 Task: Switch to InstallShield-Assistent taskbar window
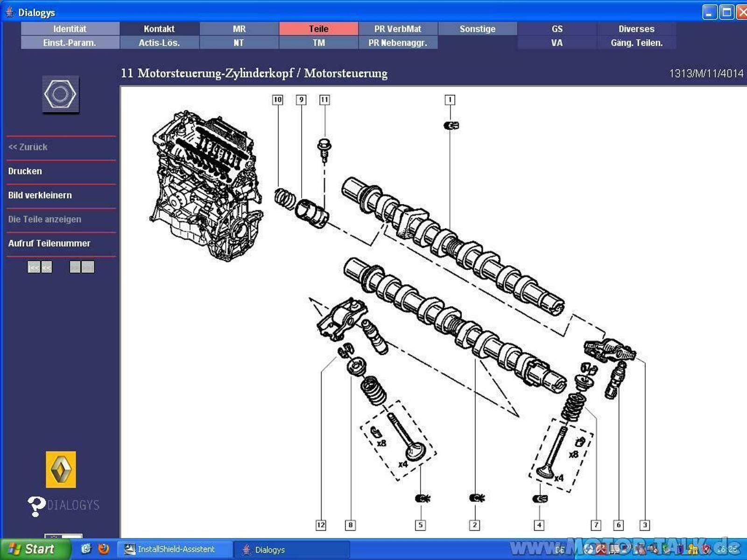click(174, 549)
